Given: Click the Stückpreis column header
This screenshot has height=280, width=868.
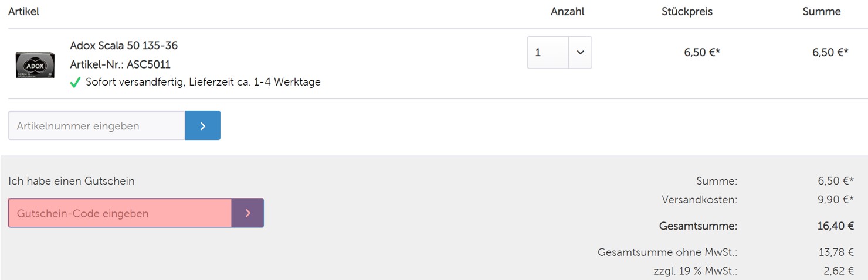Looking at the screenshot, I should [687, 12].
